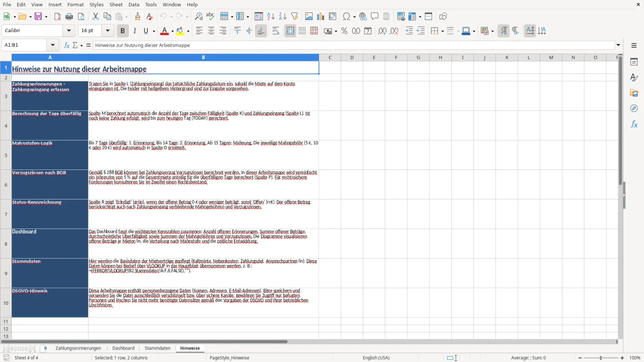This screenshot has width=644, height=362.
Task: Click the Sort Ascending icon
Action: tap(271, 17)
